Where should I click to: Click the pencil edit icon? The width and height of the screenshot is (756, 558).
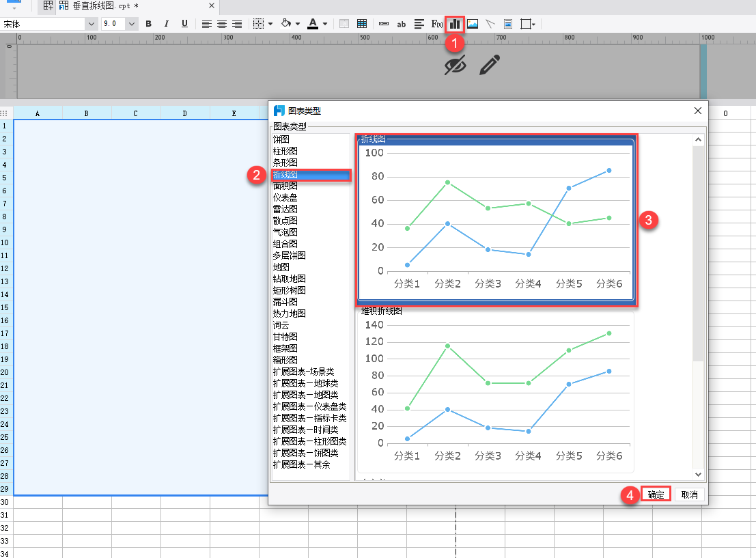pyautogui.click(x=490, y=66)
